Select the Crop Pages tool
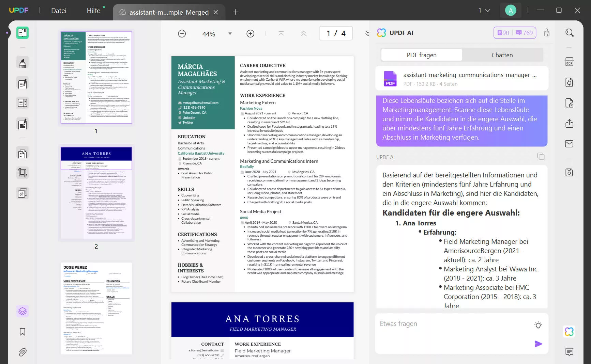This screenshot has width=591, height=364. point(22,173)
